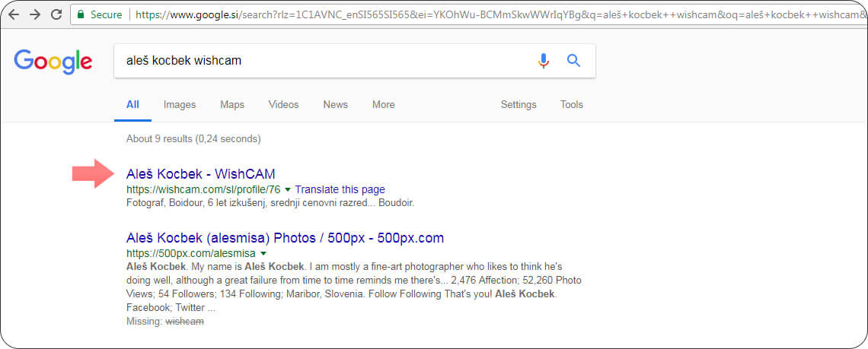The width and height of the screenshot is (868, 349).
Task: Click the blue magnifier search button
Action: point(574,61)
